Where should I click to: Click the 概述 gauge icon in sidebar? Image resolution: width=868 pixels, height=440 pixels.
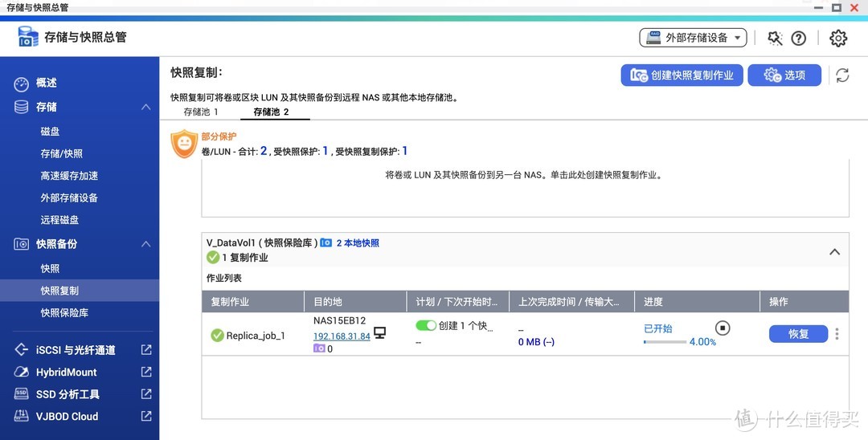(x=21, y=84)
